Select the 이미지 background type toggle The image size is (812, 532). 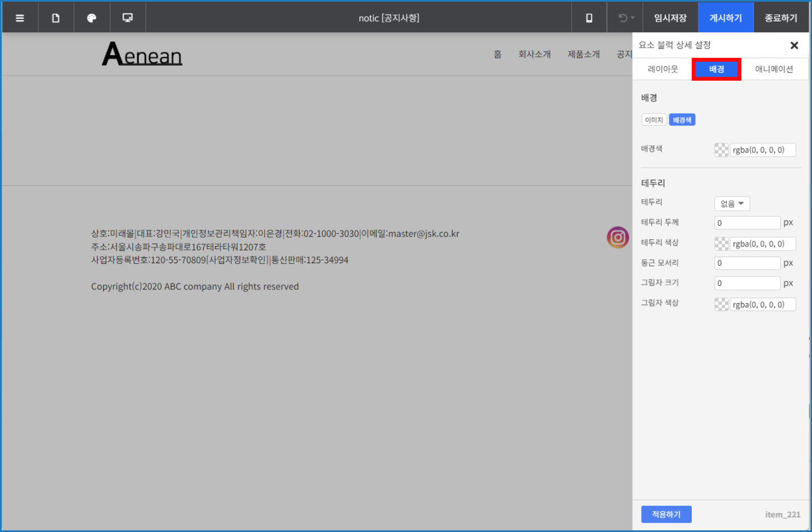point(654,120)
